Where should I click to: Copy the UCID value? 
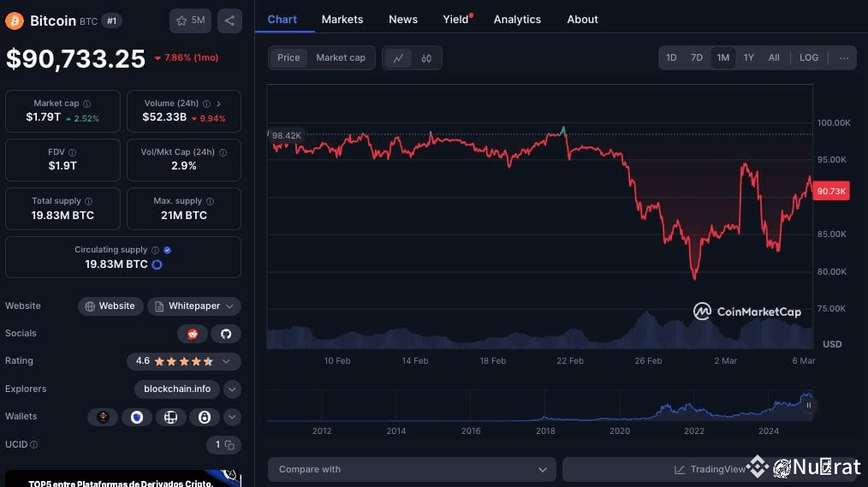[229, 445]
